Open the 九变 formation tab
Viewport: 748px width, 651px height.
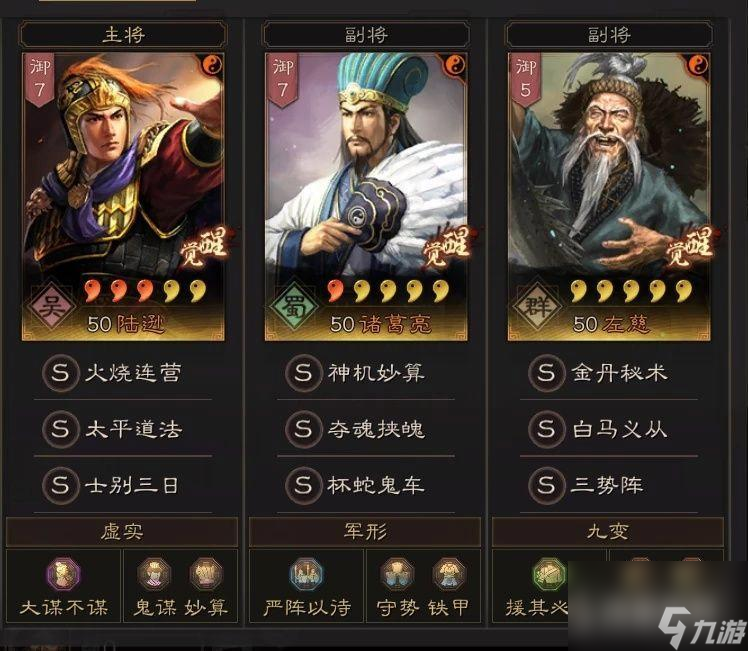point(608,532)
